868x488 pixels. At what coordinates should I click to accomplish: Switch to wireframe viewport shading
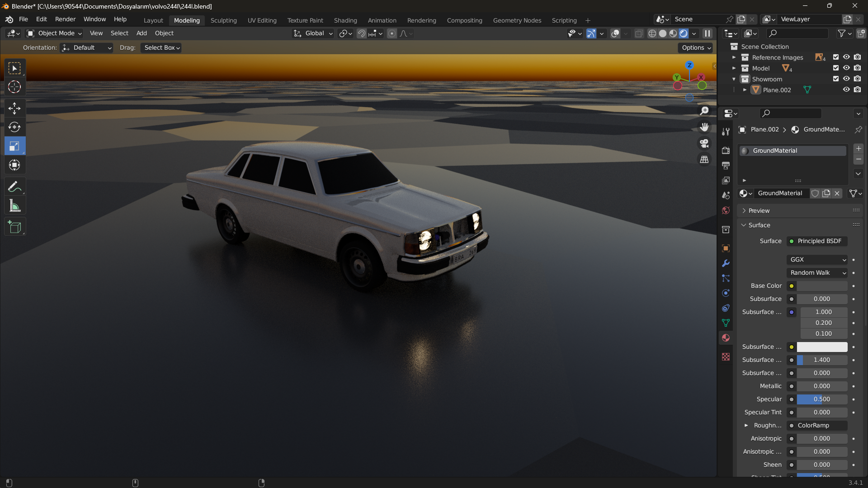(x=652, y=33)
